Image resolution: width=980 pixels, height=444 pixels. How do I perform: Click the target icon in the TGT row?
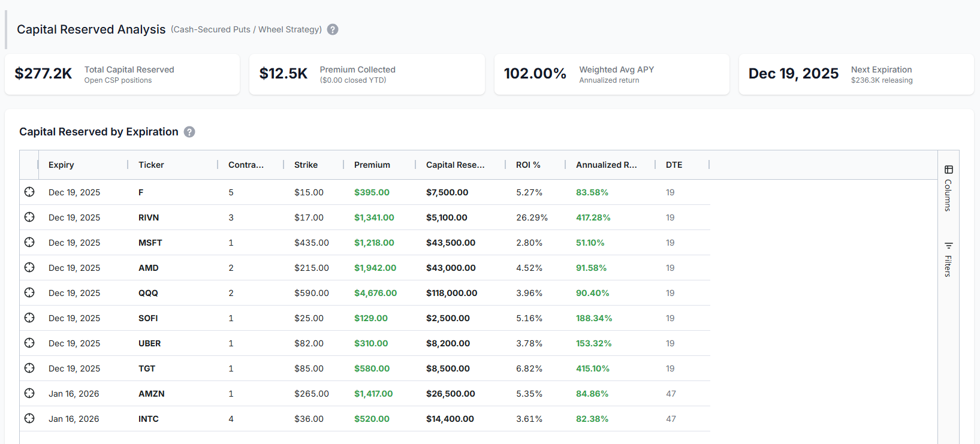(29, 368)
